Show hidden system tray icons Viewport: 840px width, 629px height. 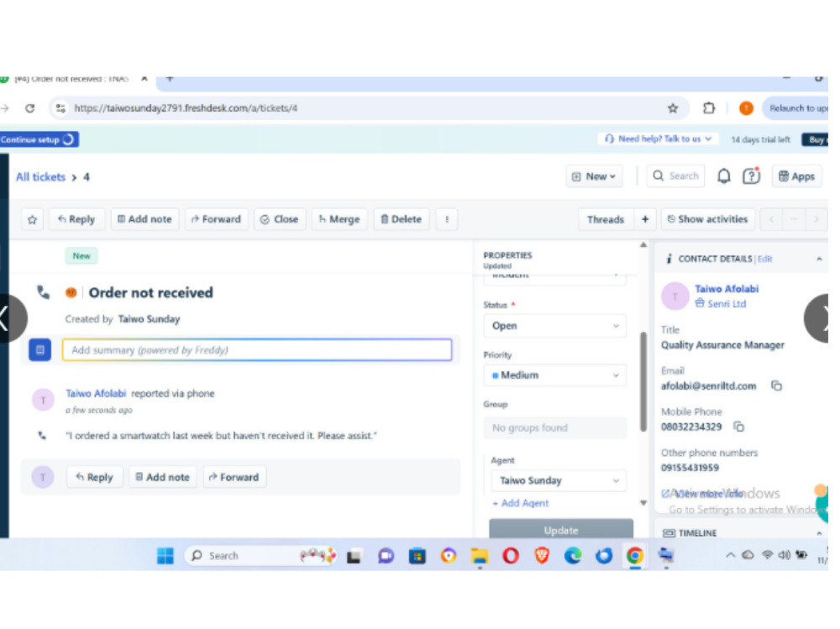[730, 556]
